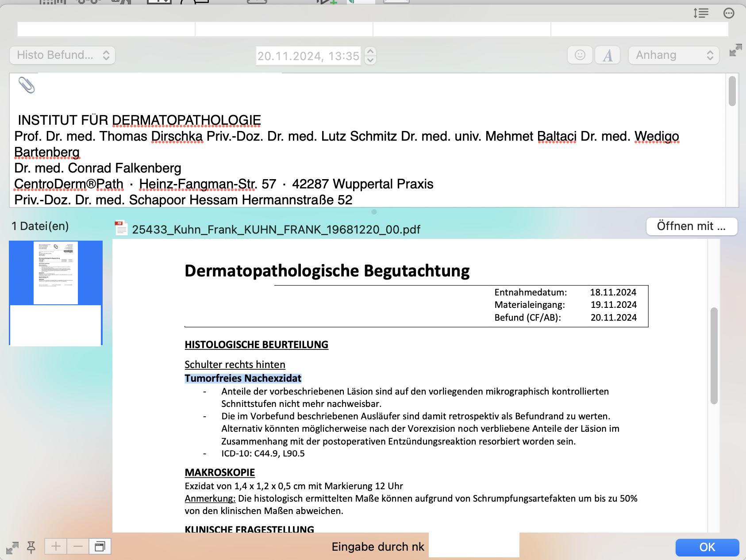Open the circled ellipsis more-options menu
This screenshot has height=560, width=746.
click(729, 13)
